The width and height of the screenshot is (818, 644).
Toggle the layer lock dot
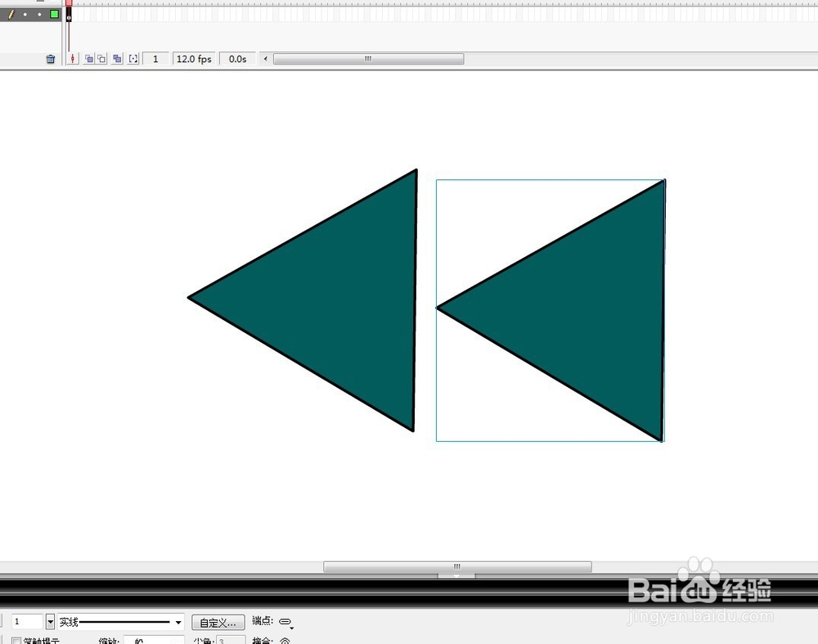[x=39, y=15]
